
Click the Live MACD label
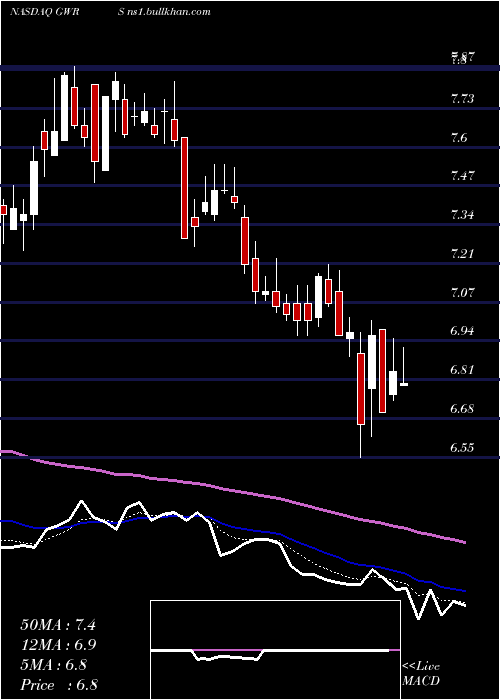[421, 674]
